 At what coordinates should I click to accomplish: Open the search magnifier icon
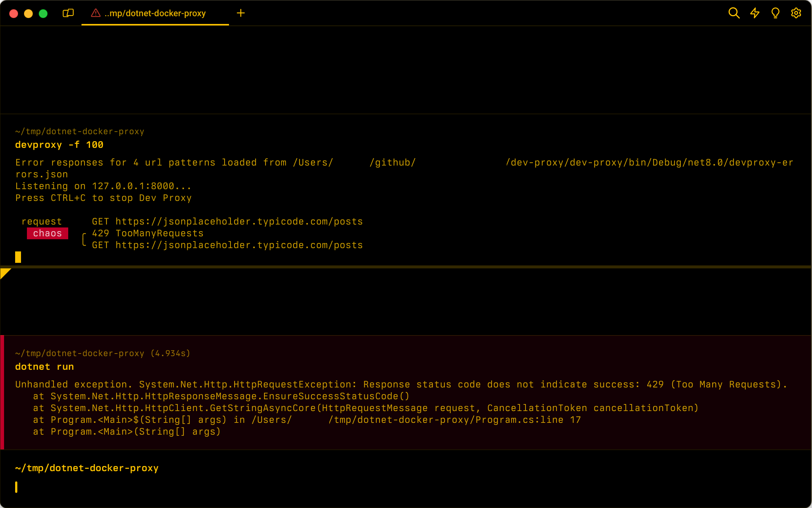[734, 13]
